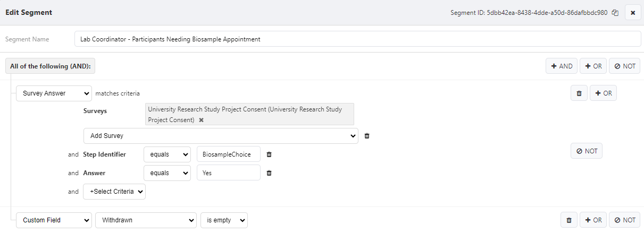
Task: Add OR to Survey Answer row
Action: (x=603, y=93)
